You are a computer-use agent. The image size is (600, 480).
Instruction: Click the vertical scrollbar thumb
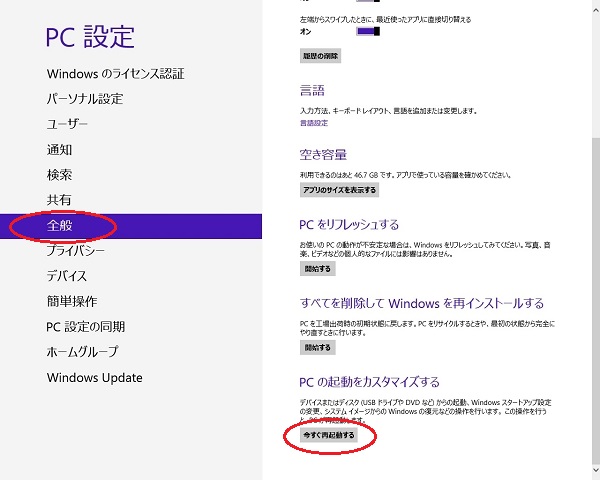click(x=596, y=300)
